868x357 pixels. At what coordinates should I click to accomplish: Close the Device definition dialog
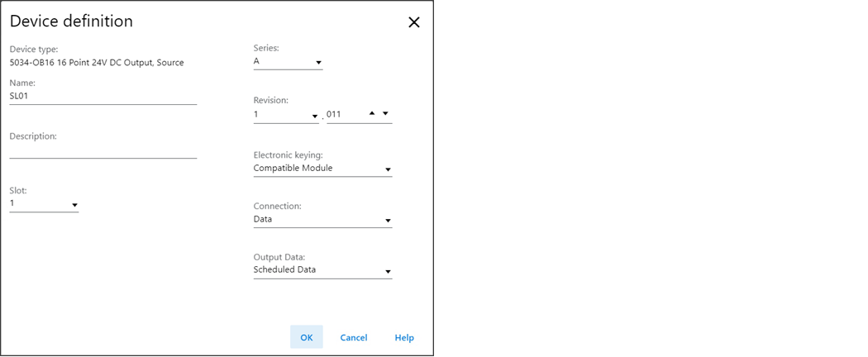(414, 22)
